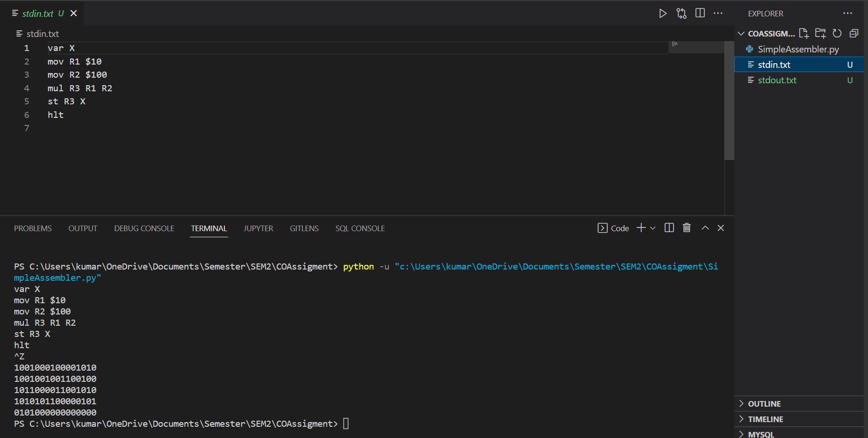
Task: Run the Python file using the play icon
Action: coord(662,13)
